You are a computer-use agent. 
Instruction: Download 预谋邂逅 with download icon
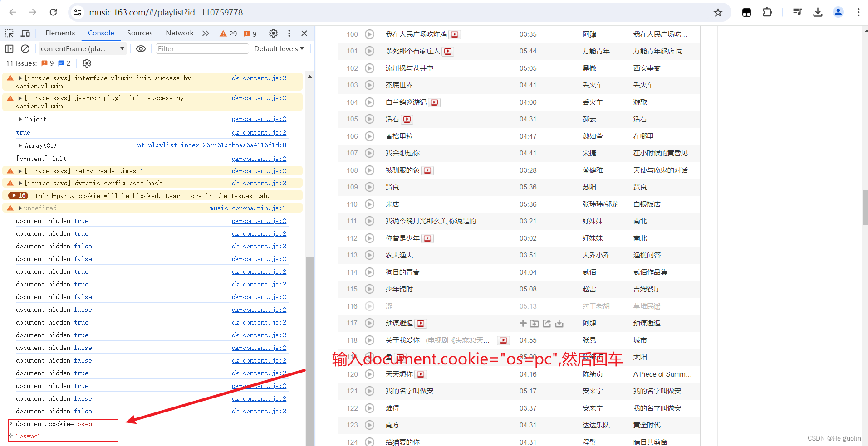click(x=559, y=323)
